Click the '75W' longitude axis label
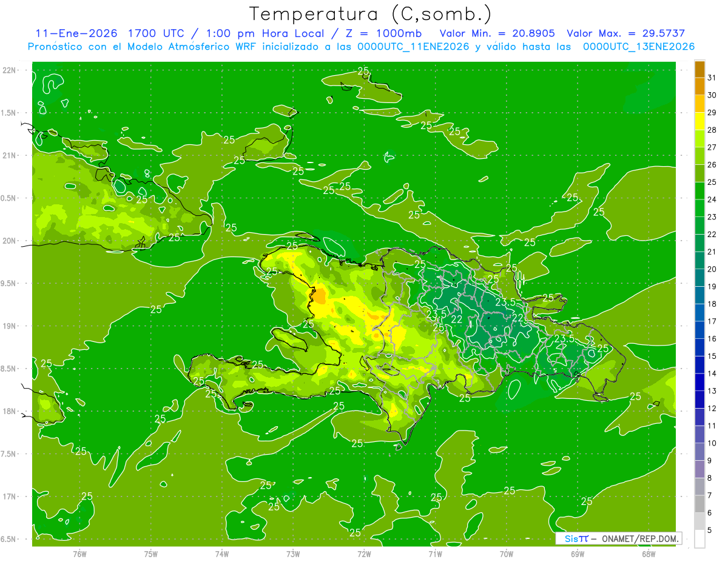728x562 pixels. click(x=151, y=554)
